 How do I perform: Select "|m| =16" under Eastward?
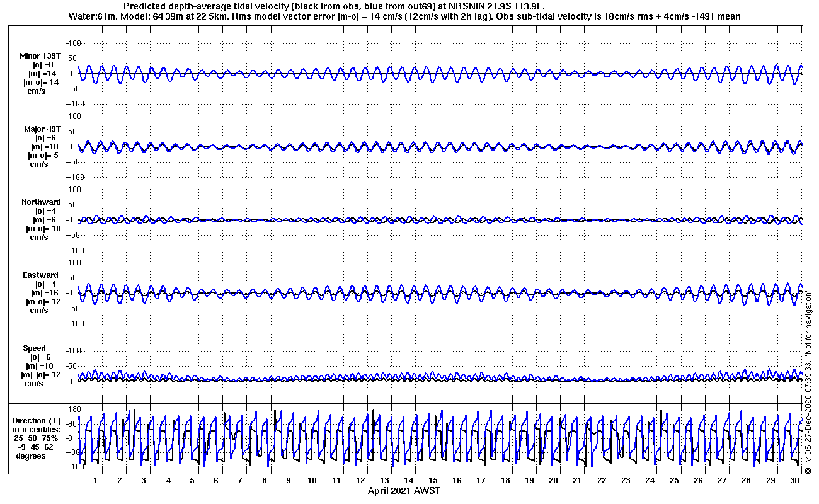point(46,293)
